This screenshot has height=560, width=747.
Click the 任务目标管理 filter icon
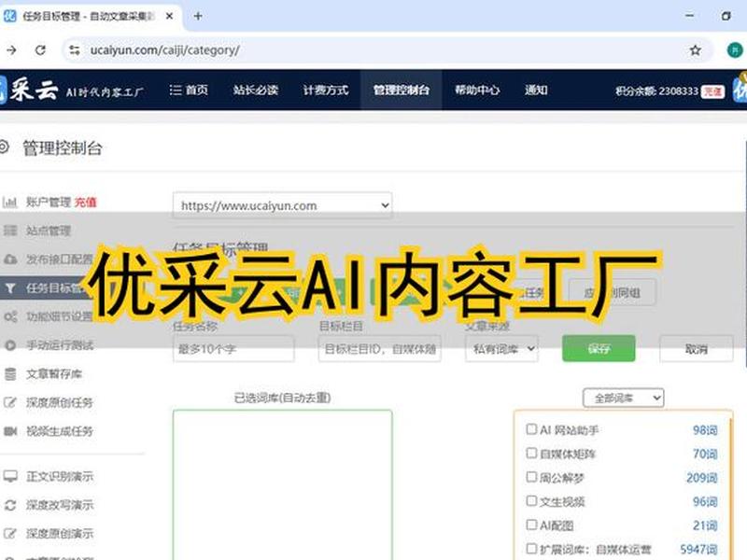point(10,288)
